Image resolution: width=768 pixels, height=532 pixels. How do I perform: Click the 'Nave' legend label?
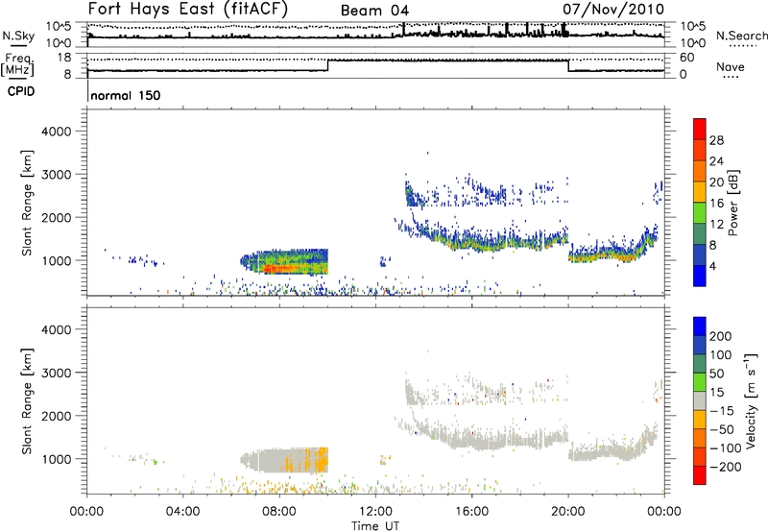click(x=731, y=66)
